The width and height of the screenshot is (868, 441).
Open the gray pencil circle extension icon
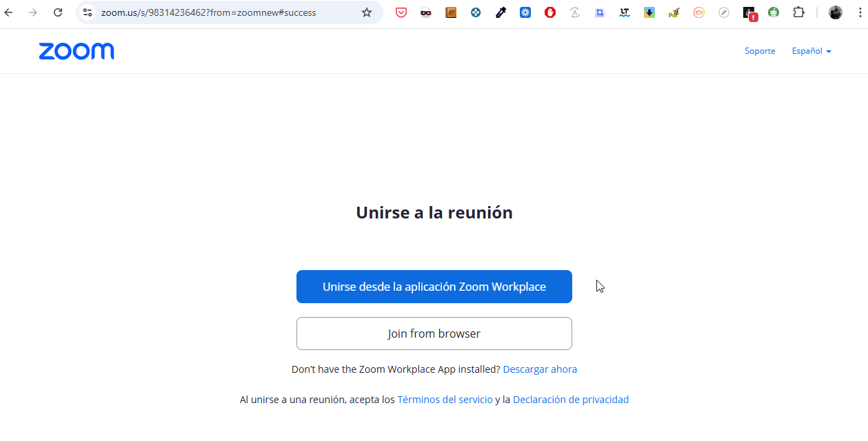coord(724,12)
